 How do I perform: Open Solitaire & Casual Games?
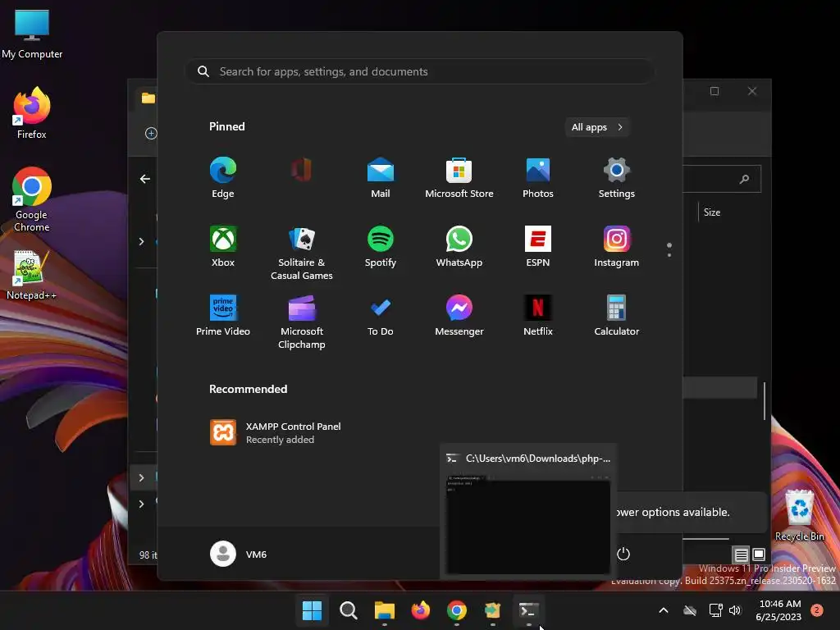pyautogui.click(x=302, y=253)
